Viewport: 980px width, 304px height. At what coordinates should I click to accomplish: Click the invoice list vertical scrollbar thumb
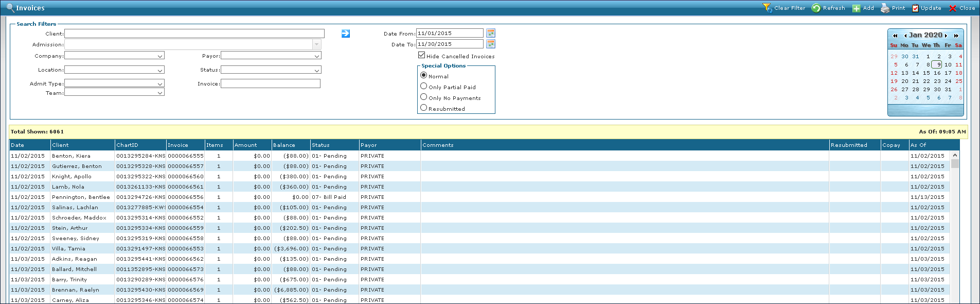coord(955,164)
